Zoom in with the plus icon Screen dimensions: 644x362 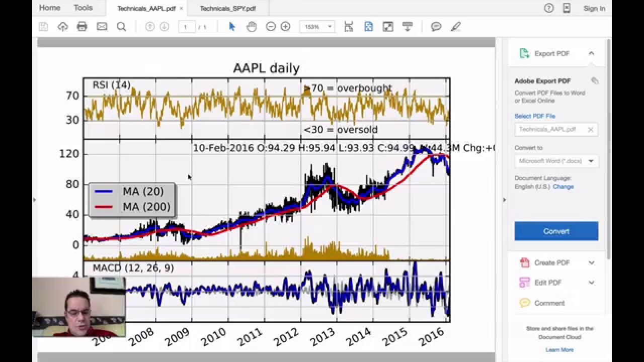tap(285, 27)
